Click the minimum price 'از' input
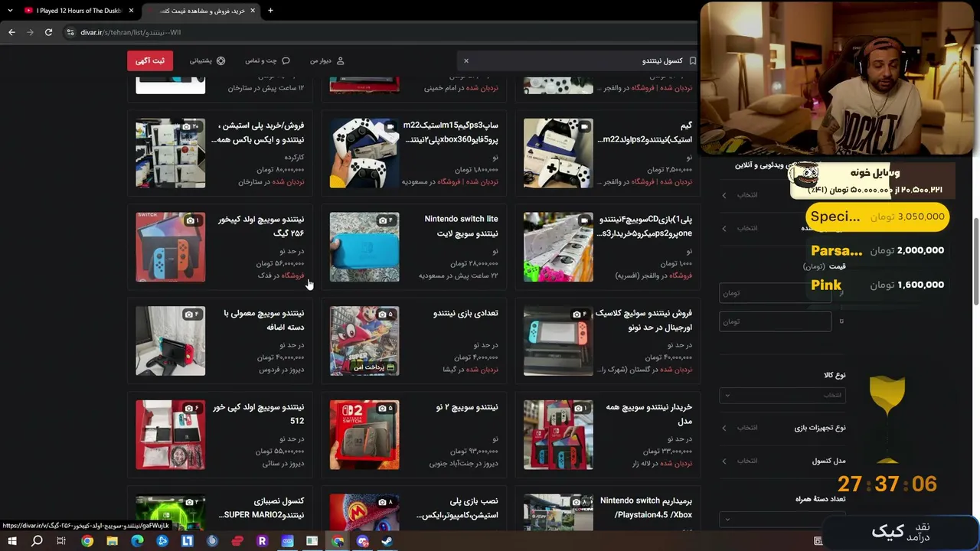Viewport: 980px width, 551px height. point(775,292)
